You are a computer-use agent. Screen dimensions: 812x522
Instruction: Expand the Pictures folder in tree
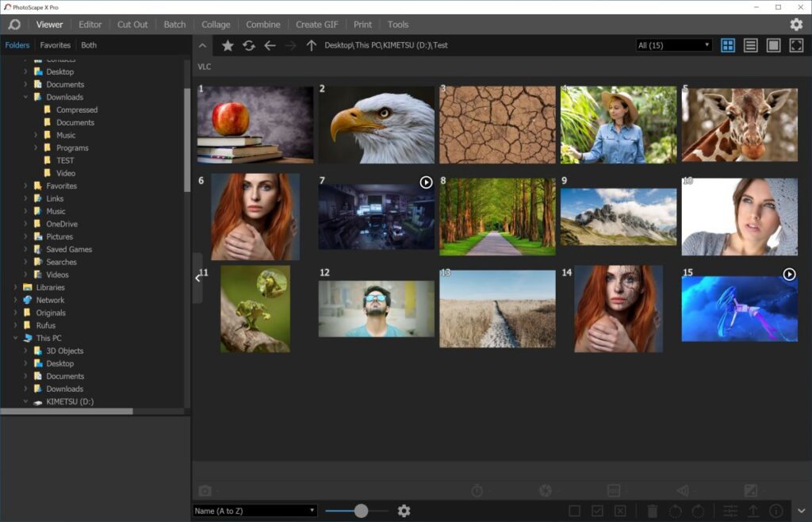[25, 236]
